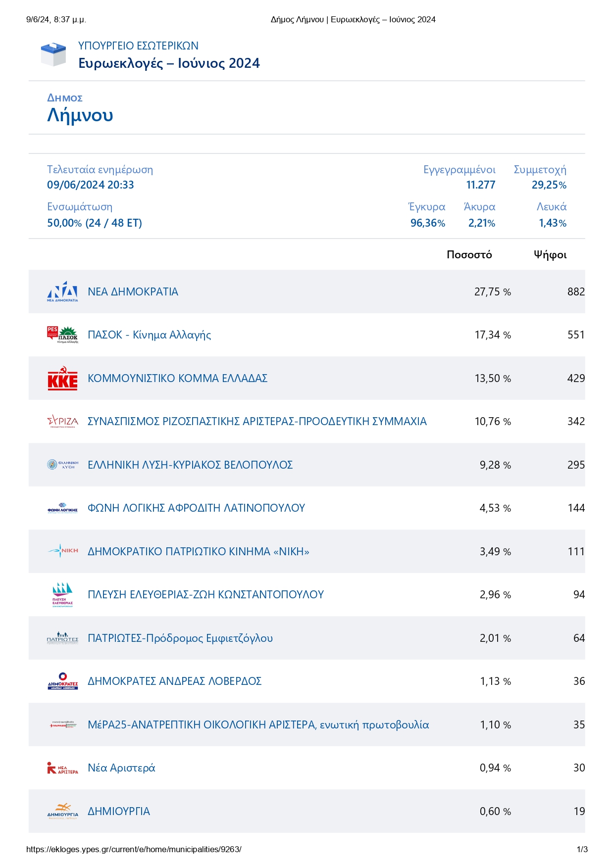Viewport: 614px width, 868px height.
Task: Click the Ποσοστό column header
Action: tap(469, 255)
